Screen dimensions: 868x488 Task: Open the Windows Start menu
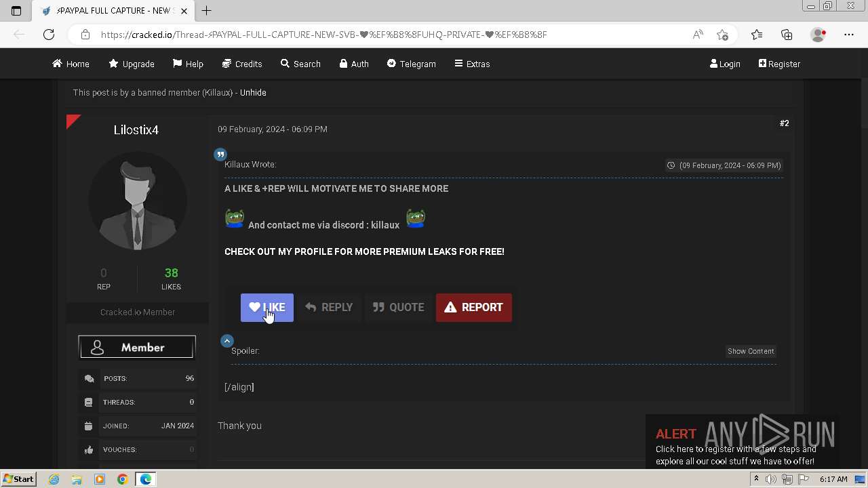pyautogui.click(x=18, y=479)
